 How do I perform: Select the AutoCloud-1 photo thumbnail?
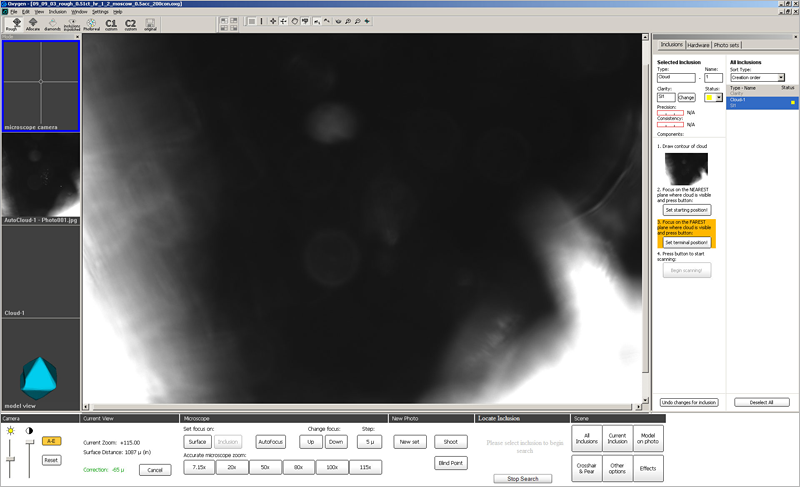tap(41, 180)
